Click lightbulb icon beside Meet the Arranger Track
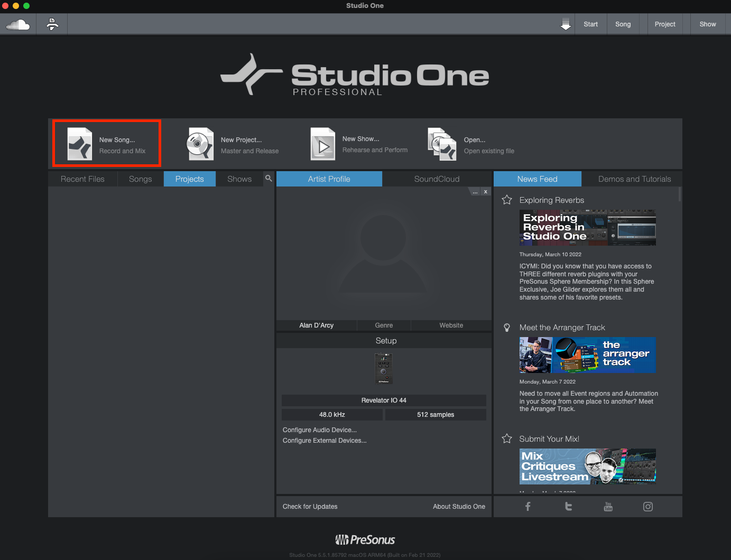 (x=507, y=328)
